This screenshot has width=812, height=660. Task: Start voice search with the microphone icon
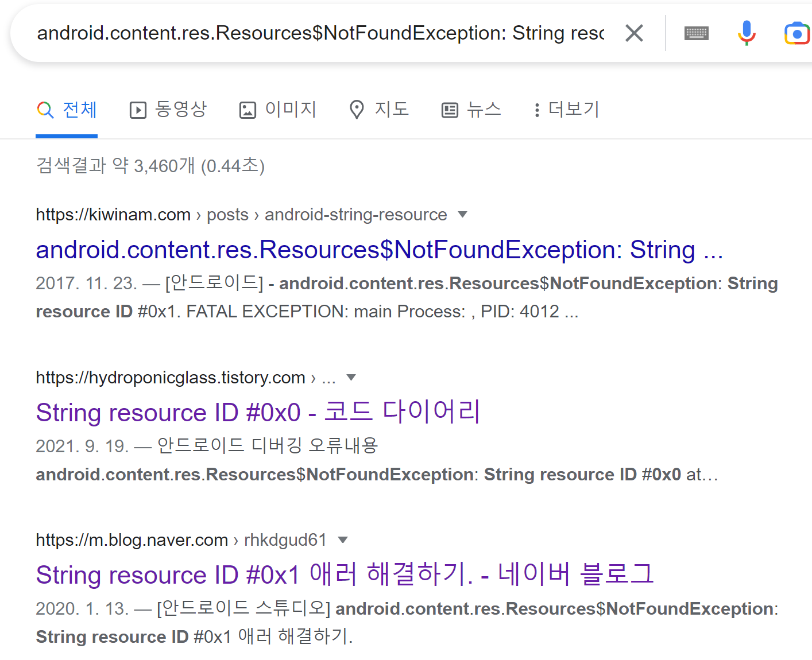[747, 33]
